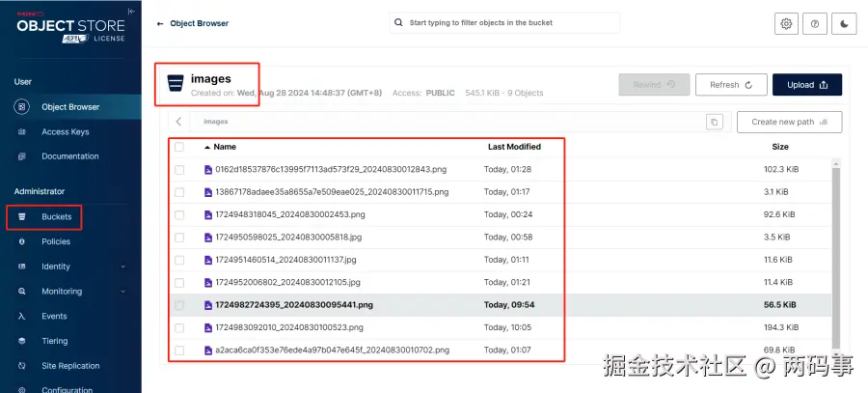
Task: Select file 1724952006802_20240830012105.jpg
Action: (287, 282)
